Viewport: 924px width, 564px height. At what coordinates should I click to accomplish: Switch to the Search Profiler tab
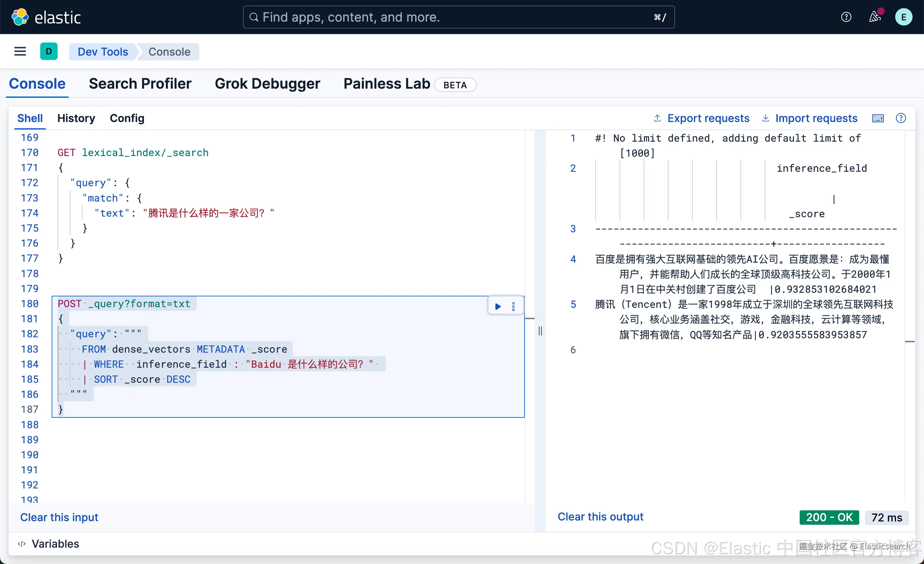pos(140,84)
